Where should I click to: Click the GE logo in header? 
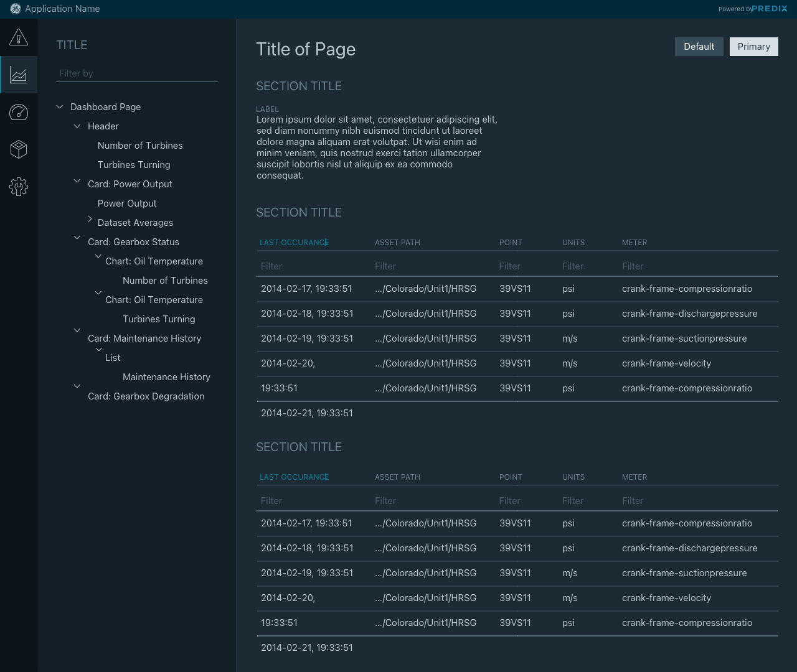click(16, 9)
